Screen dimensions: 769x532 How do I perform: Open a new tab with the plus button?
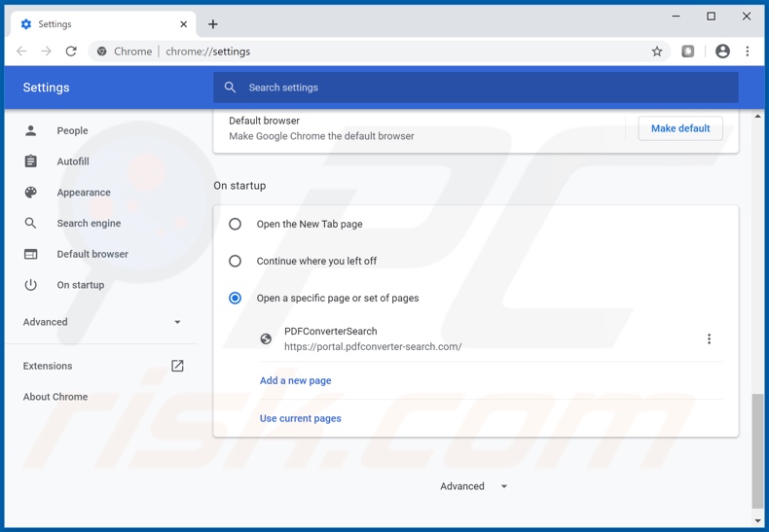[213, 24]
